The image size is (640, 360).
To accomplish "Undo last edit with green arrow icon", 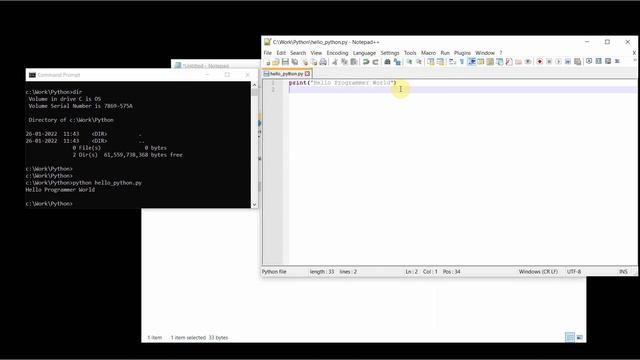I will click(x=366, y=62).
